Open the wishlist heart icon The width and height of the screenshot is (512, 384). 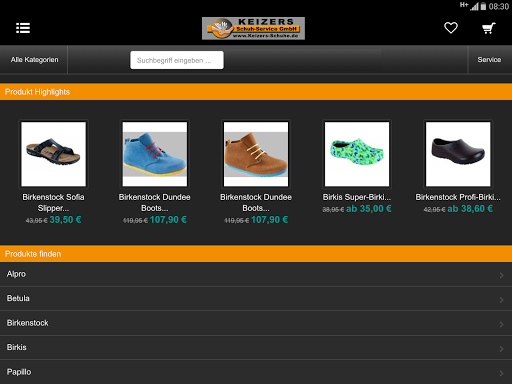[451, 28]
